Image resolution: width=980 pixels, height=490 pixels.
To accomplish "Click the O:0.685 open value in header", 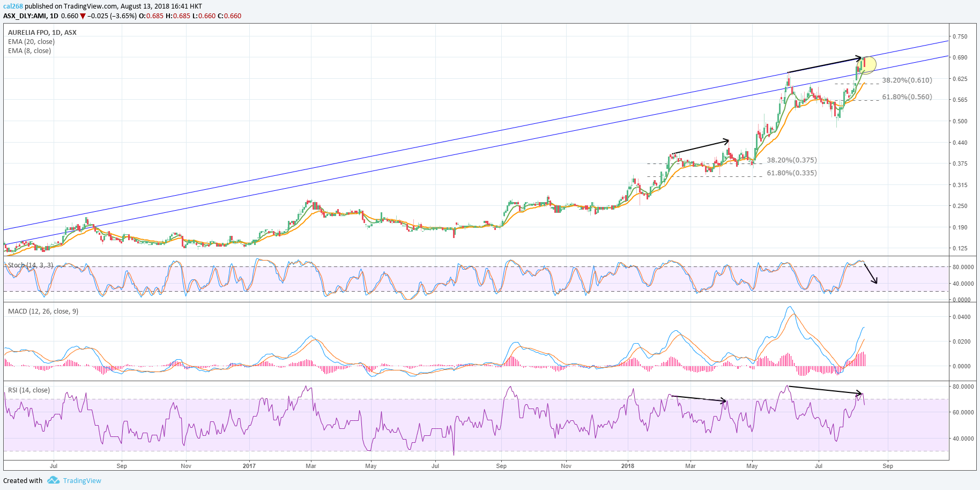I will pyautogui.click(x=151, y=16).
